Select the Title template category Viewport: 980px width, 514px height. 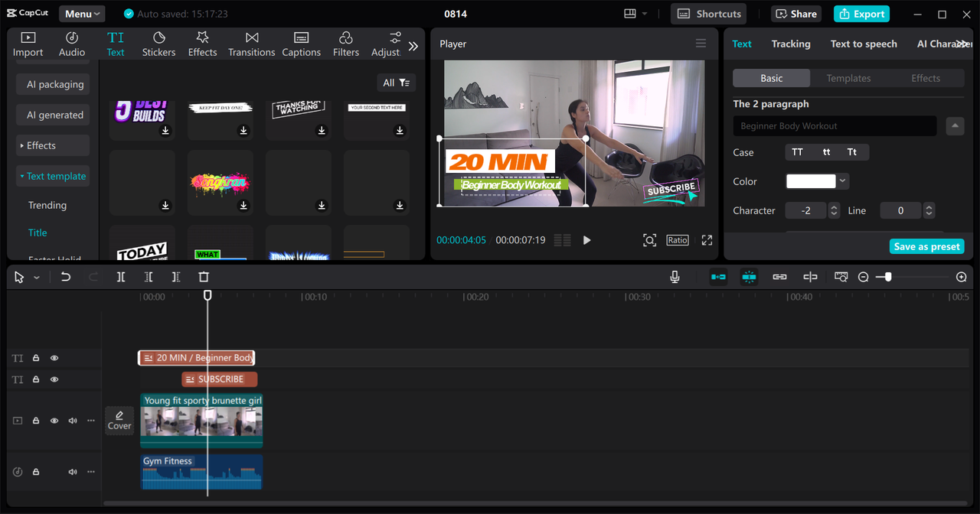tap(38, 233)
